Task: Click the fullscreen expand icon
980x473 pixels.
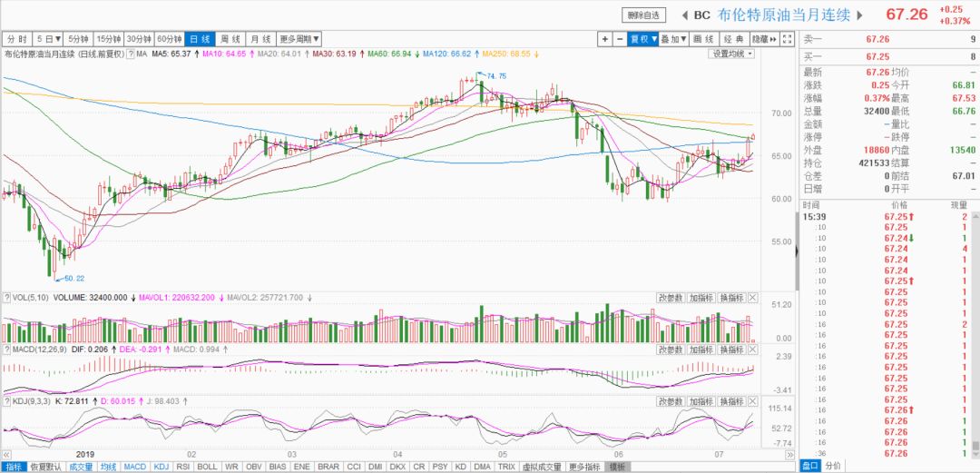Action: (x=789, y=39)
